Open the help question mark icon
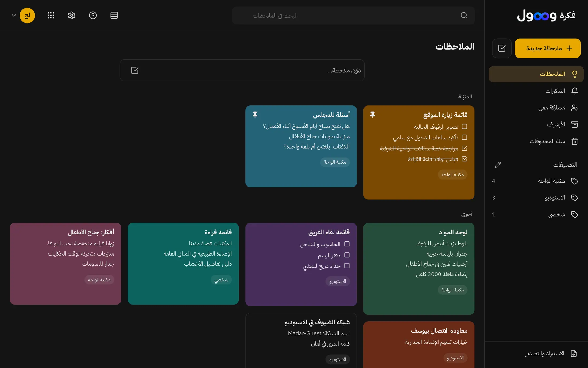Screen dimensions: 588x368 (93, 16)
